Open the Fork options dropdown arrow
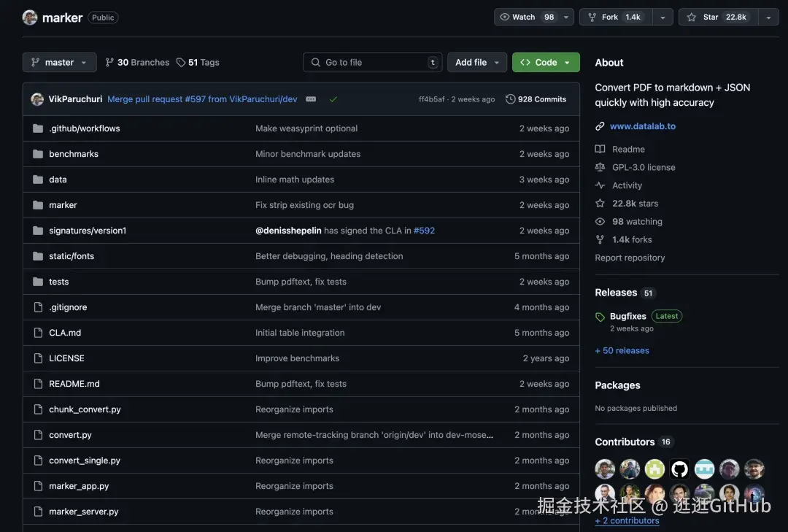This screenshot has height=532, width=788. point(663,17)
